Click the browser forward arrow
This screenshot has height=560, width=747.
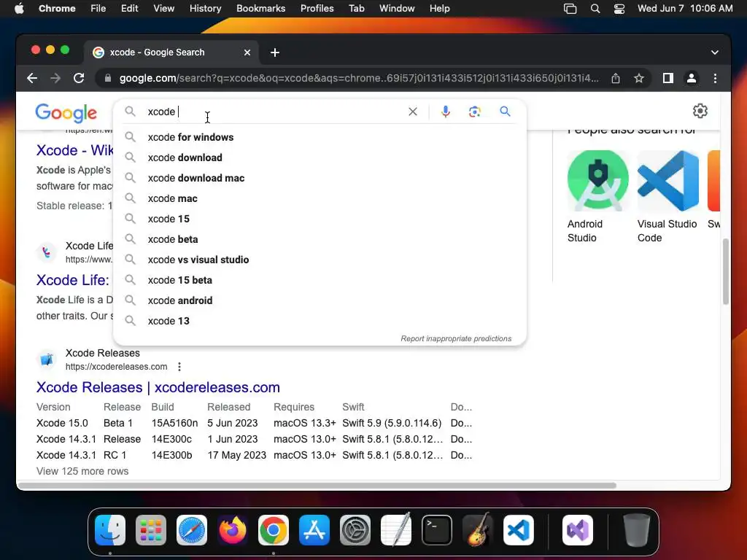pyautogui.click(x=55, y=78)
